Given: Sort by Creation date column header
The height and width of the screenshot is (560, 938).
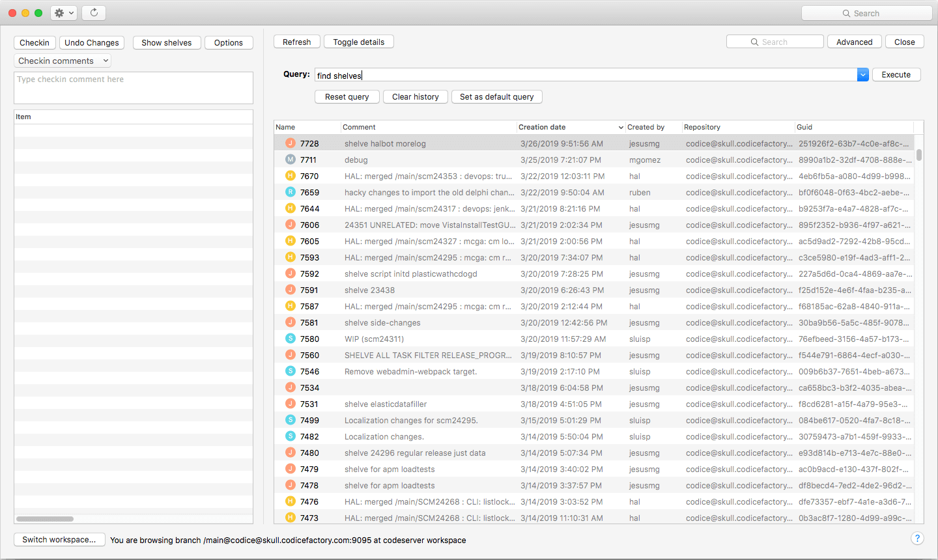Looking at the screenshot, I should 571,127.
